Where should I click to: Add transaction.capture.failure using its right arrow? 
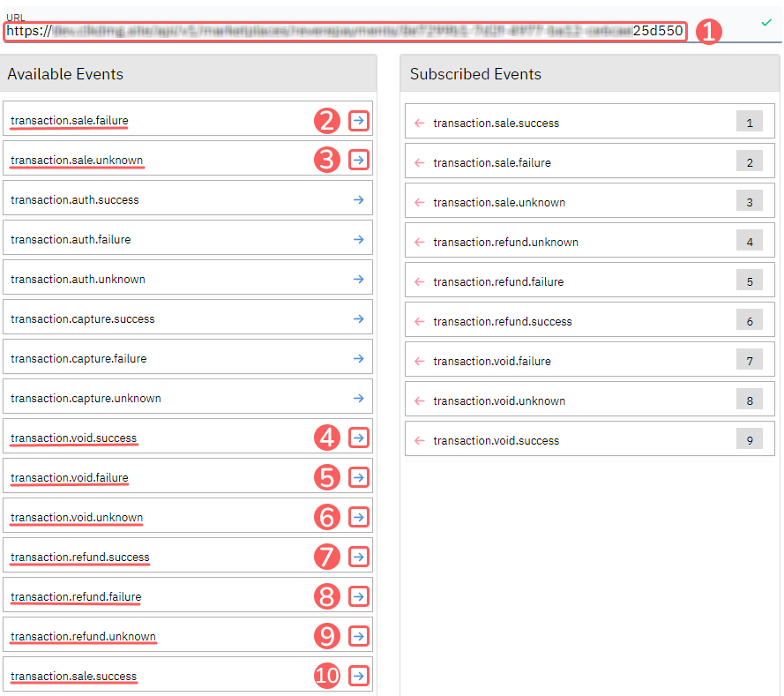coord(358,359)
